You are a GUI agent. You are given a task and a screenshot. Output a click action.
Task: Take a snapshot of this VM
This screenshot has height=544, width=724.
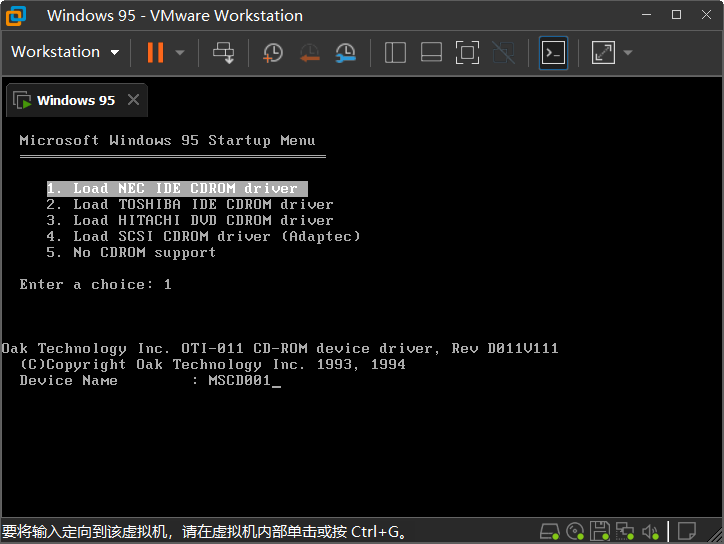pos(273,53)
